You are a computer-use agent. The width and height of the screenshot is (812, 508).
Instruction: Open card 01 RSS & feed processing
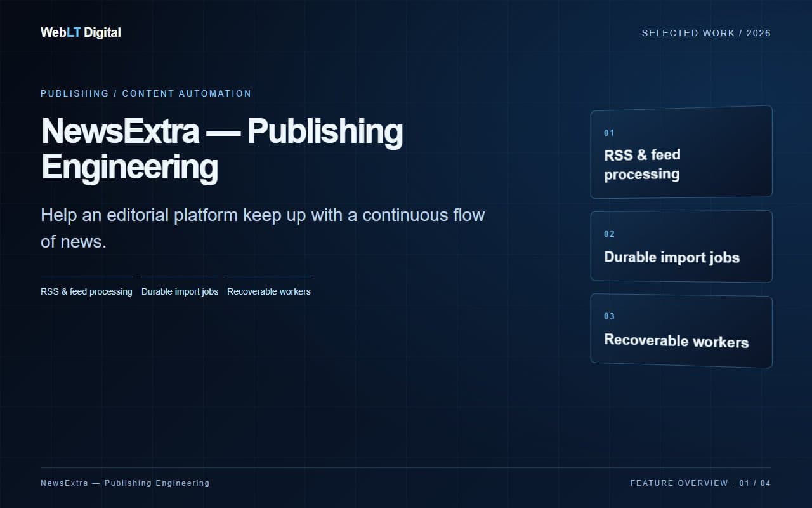pos(681,152)
